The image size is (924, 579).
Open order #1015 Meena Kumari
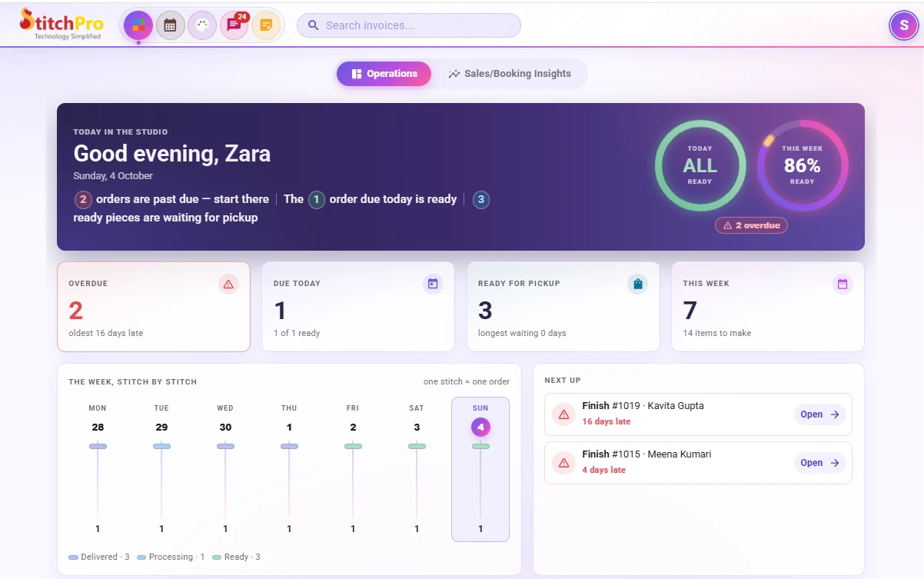(x=820, y=463)
